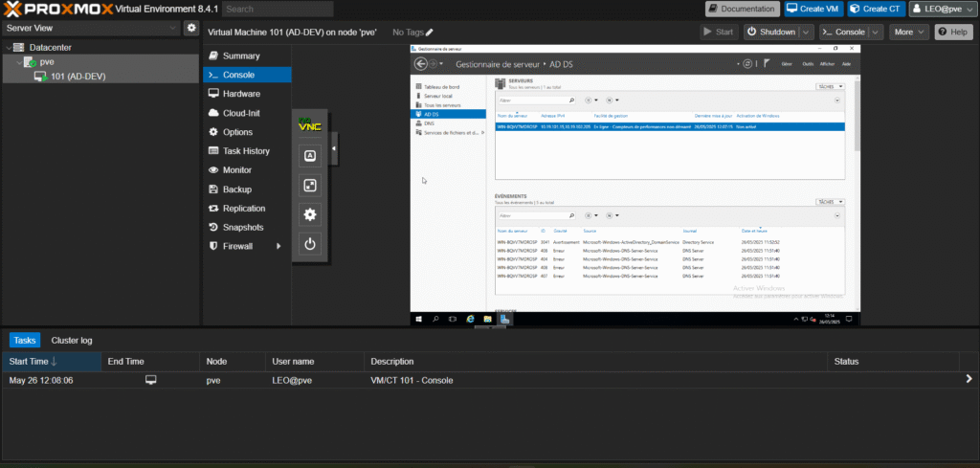This screenshot has width=980, height=468.
Task: Expand the Shutdown dropdown arrow
Action: pos(807,32)
